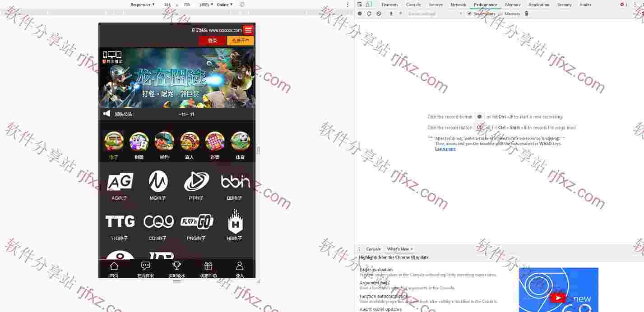Screen dimensions: 644x312
Task: Click the load profile upload icon
Action: point(391,14)
